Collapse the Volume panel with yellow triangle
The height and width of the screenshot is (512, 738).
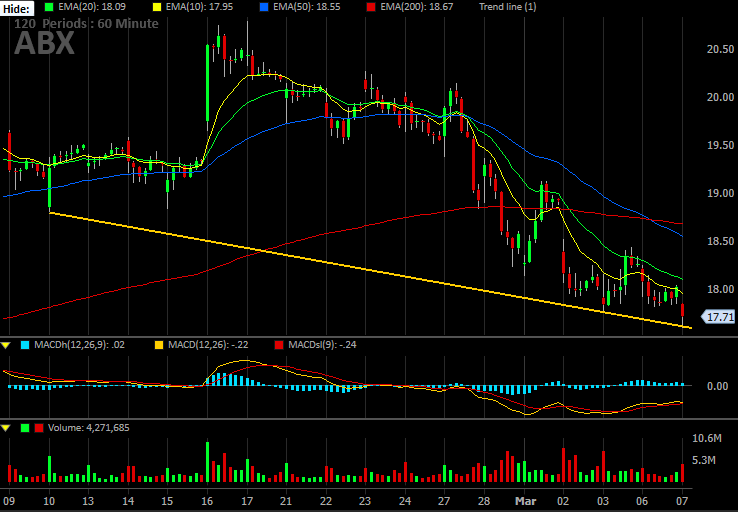pos(6,428)
